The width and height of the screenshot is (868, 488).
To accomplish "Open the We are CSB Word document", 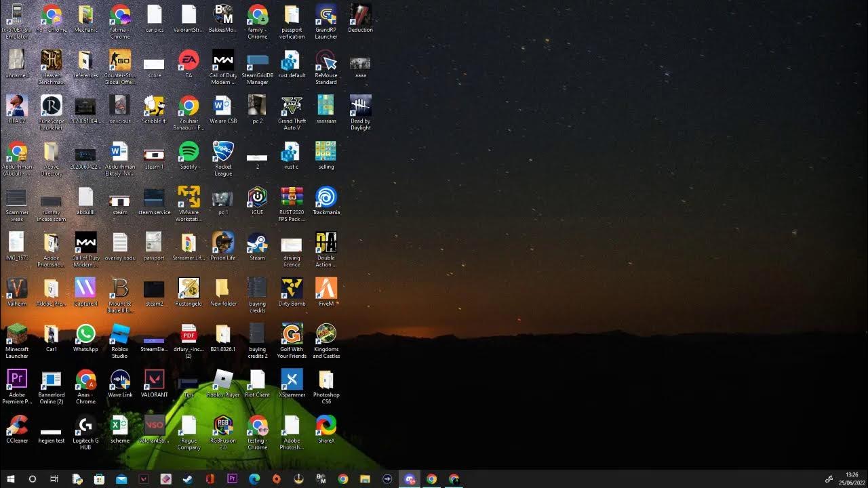I will tap(223, 110).
